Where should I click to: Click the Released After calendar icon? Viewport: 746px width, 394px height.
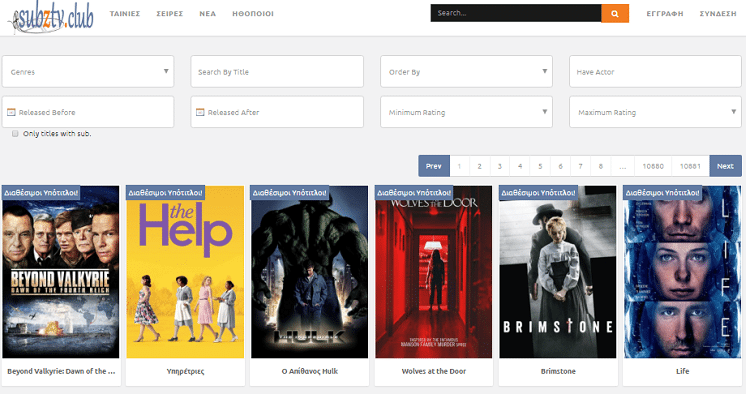point(200,112)
